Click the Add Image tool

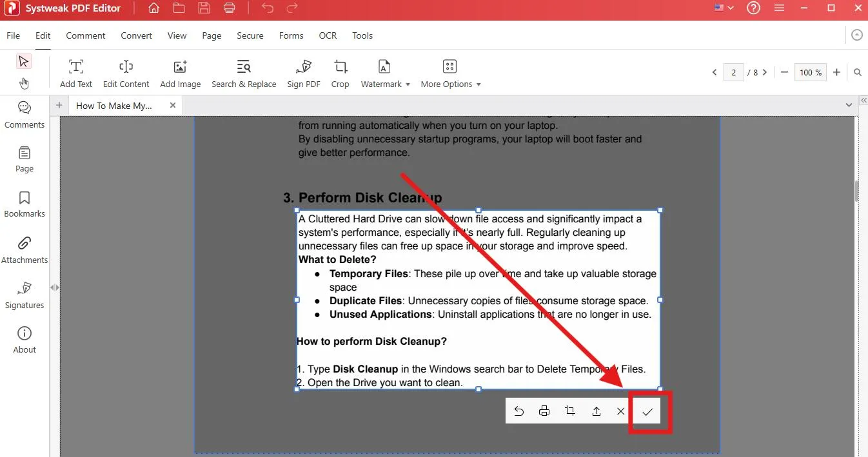(x=180, y=72)
